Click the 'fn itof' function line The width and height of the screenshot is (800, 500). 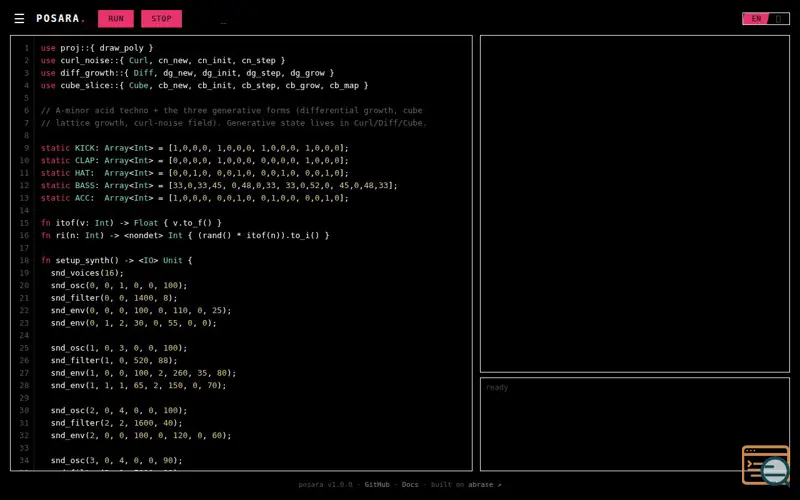tap(131, 223)
